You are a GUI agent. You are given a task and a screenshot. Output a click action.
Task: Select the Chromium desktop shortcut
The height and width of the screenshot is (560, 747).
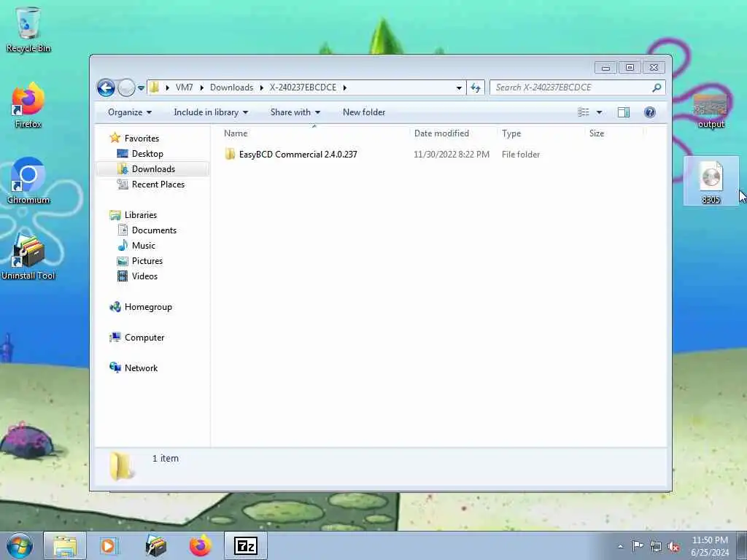pyautogui.click(x=28, y=181)
